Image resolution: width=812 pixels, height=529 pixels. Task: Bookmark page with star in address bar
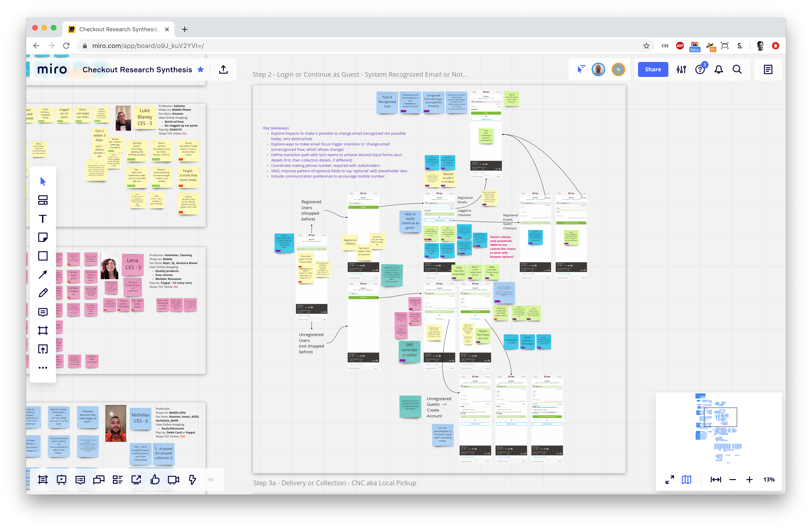pyautogui.click(x=646, y=46)
